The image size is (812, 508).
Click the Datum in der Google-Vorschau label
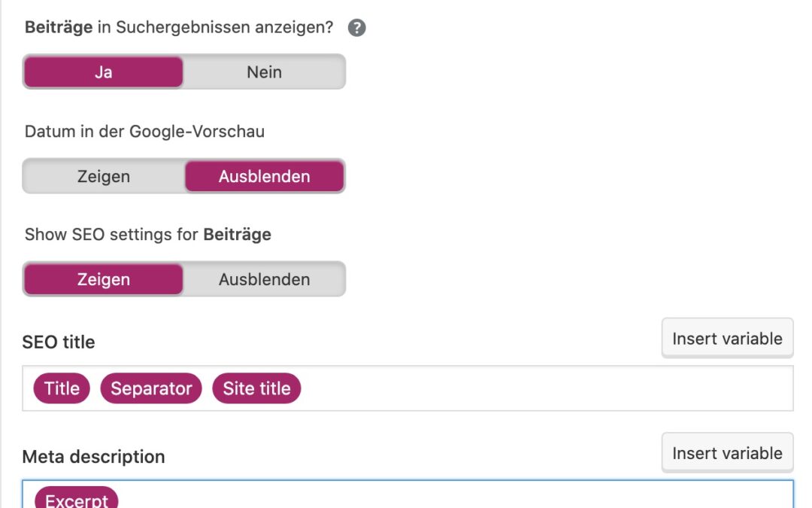click(144, 132)
